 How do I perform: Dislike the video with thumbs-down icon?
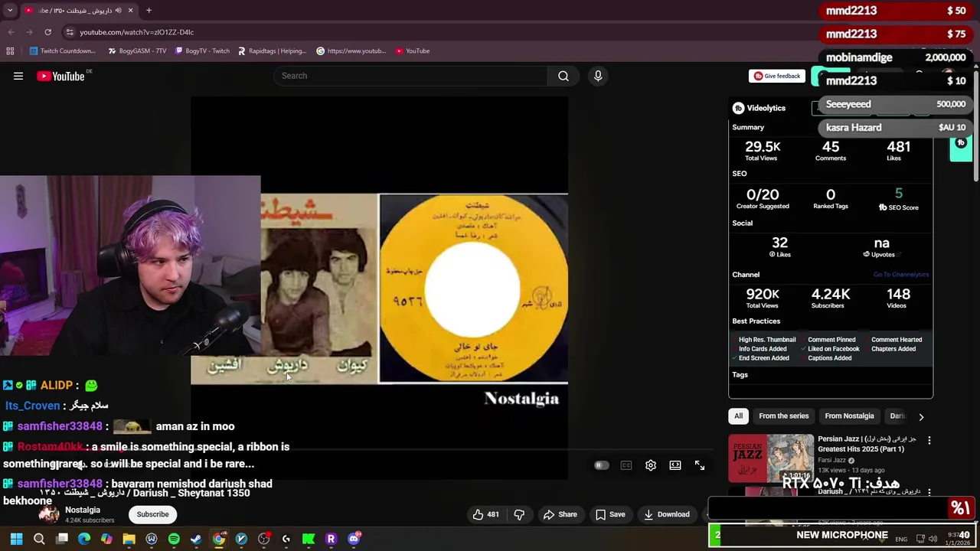coord(519,514)
